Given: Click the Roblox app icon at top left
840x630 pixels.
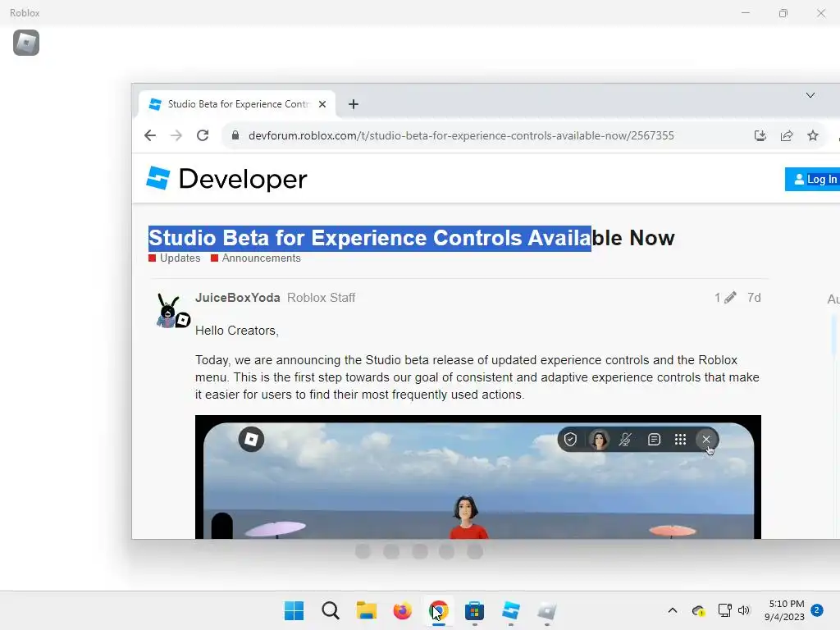Looking at the screenshot, I should click(25, 43).
